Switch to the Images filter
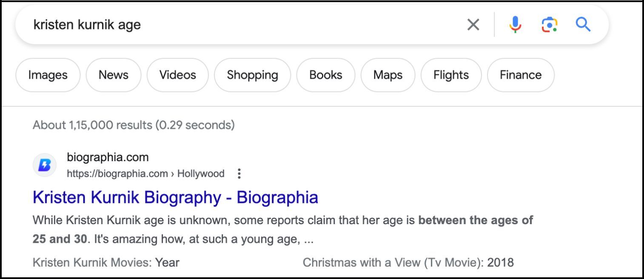 point(48,75)
